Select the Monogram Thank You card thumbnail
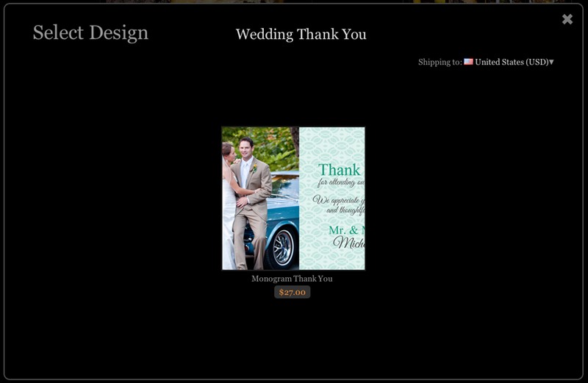The height and width of the screenshot is (383, 588). click(x=293, y=198)
